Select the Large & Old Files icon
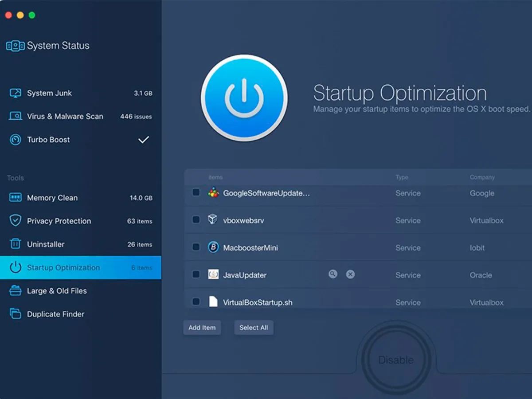 point(16,291)
